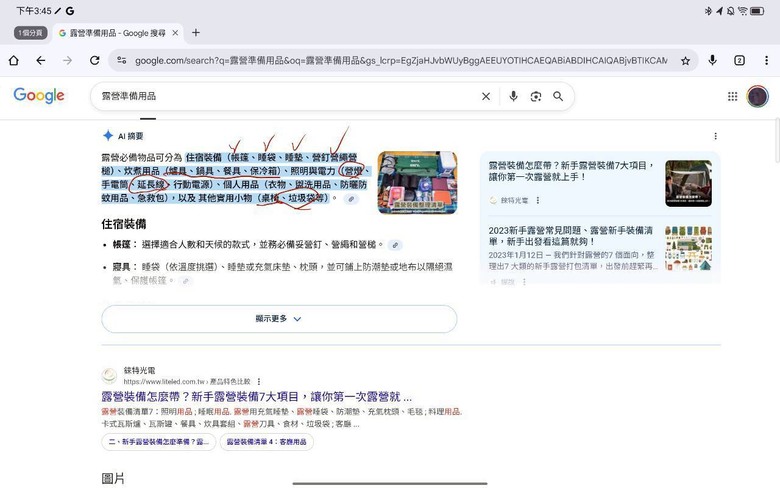Tap the forward navigation arrow
The height and width of the screenshot is (488, 780).
tap(67, 60)
